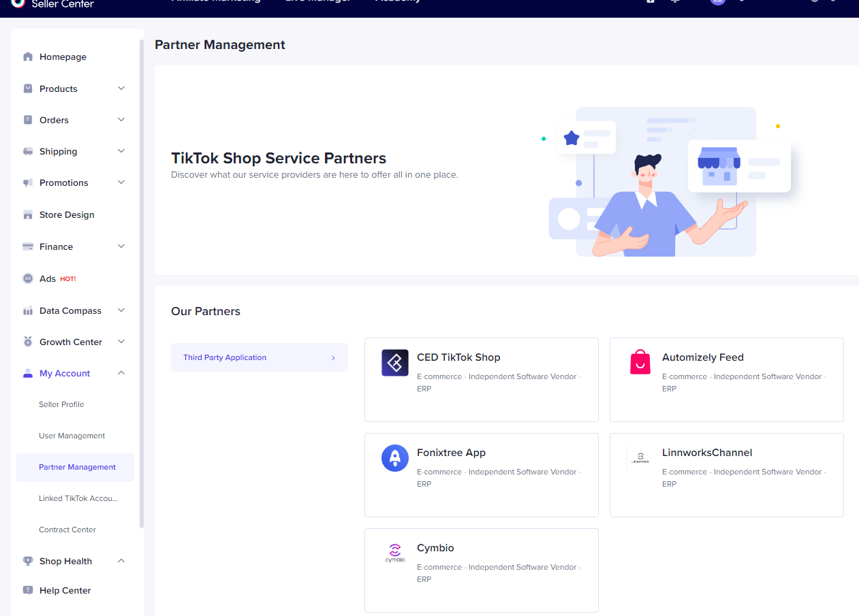Click the Automizely Feed shopping bag logo
Image resolution: width=859 pixels, height=616 pixels.
point(640,363)
